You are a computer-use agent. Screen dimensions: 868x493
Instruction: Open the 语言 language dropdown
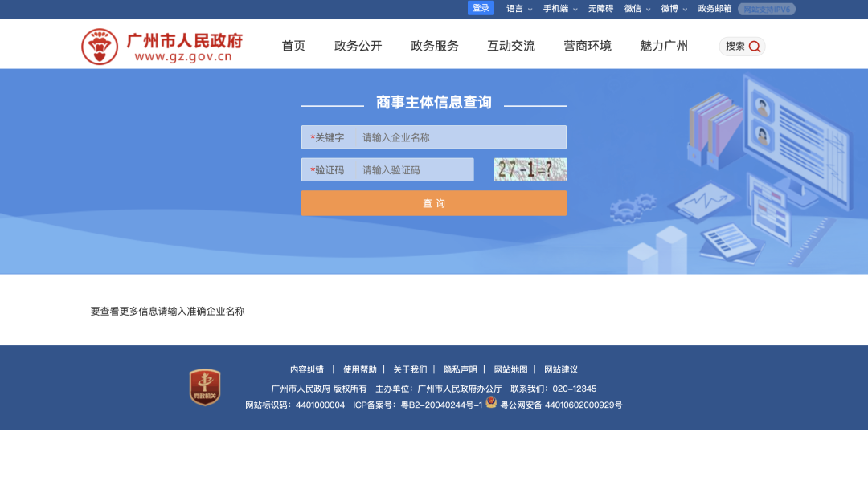pos(514,9)
